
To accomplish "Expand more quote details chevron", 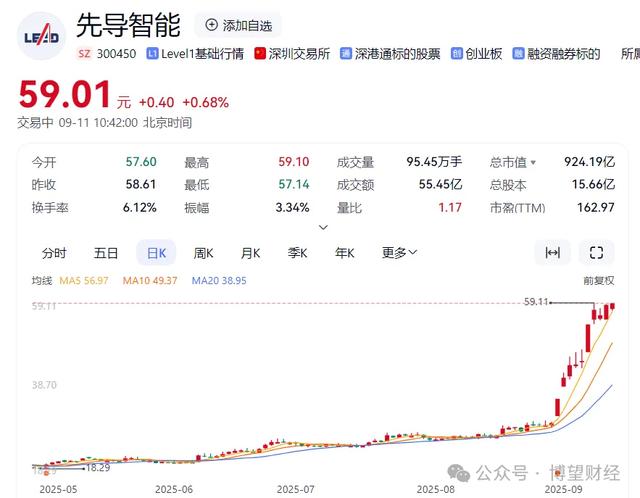I will 323,227.
